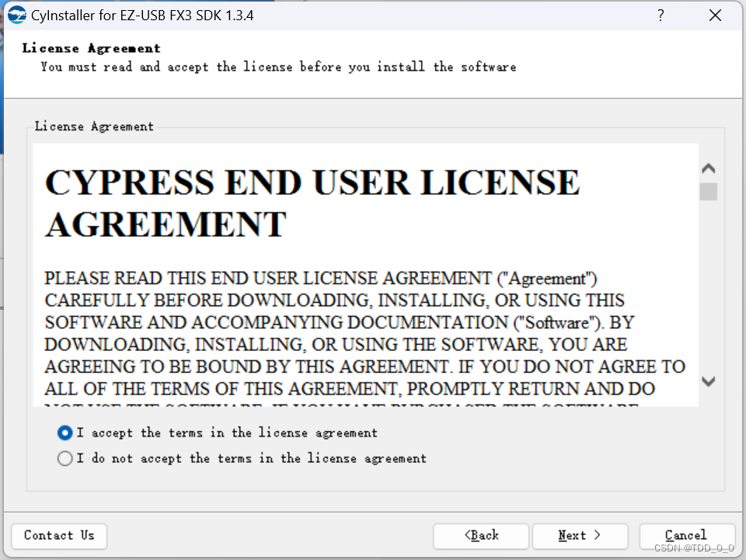The width and height of the screenshot is (746, 560).
Task: Go back with the <Back button
Action: pos(481,536)
